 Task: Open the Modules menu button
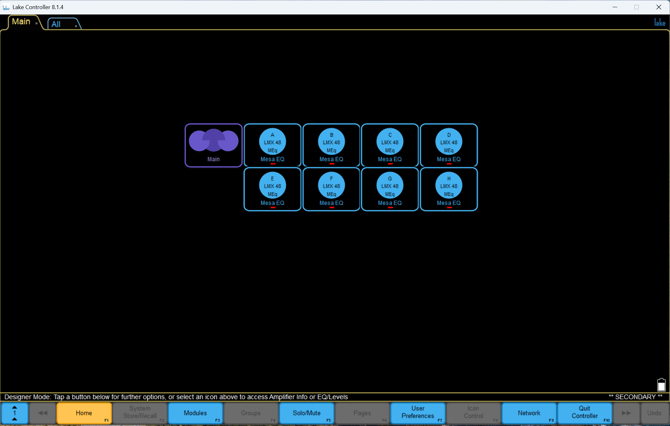pyautogui.click(x=195, y=413)
